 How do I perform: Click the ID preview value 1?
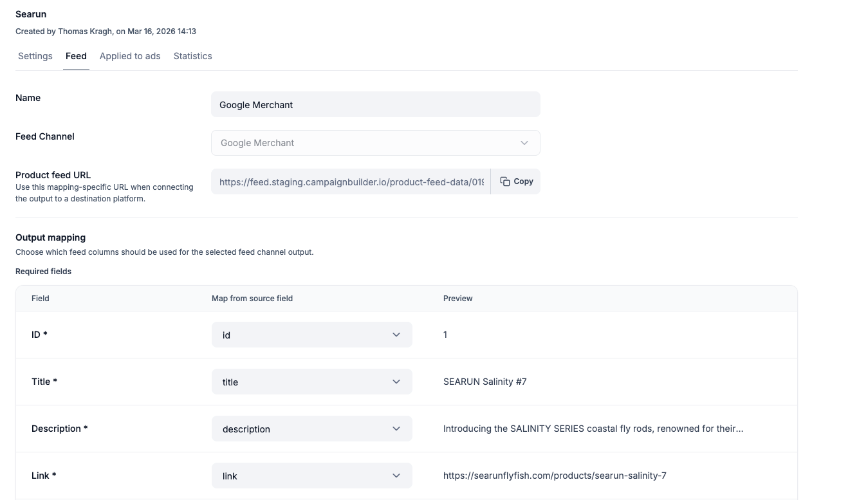click(x=445, y=335)
